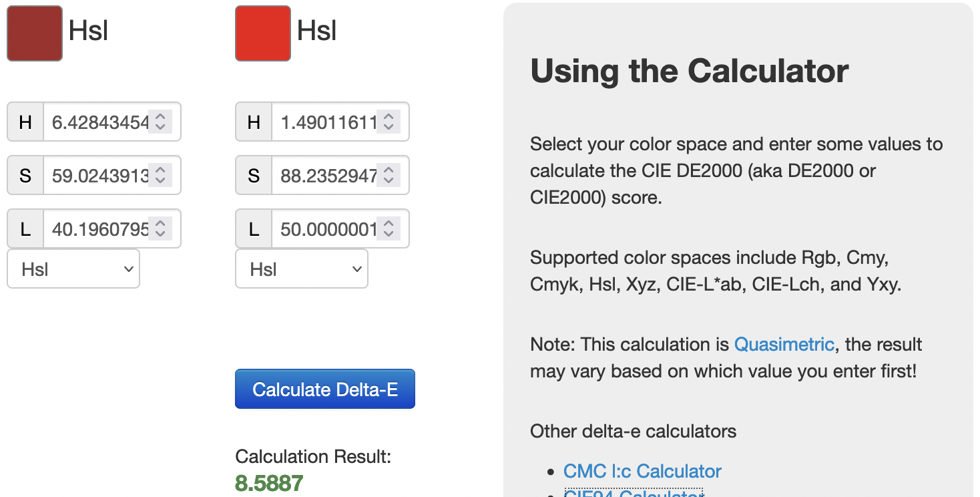Focus the second color's H value field

pos(327,122)
